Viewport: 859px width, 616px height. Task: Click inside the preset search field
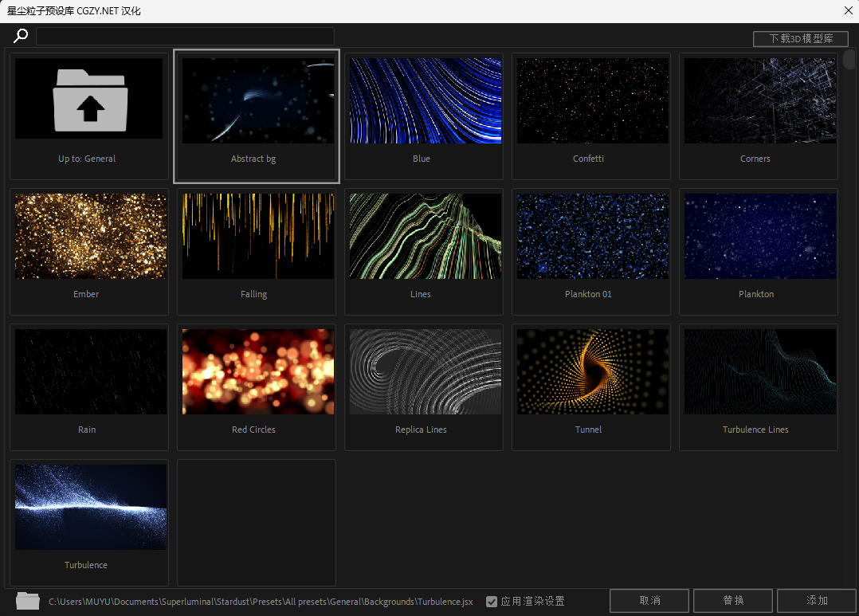coord(185,36)
